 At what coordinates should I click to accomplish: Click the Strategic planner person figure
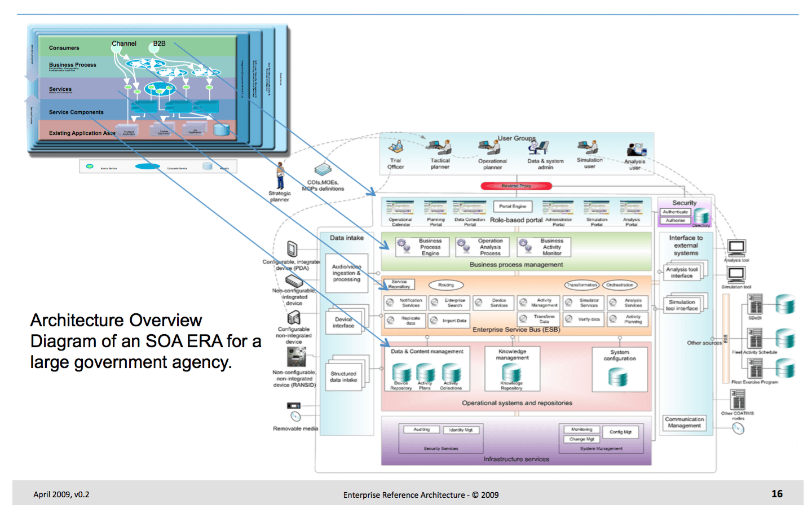(x=280, y=176)
